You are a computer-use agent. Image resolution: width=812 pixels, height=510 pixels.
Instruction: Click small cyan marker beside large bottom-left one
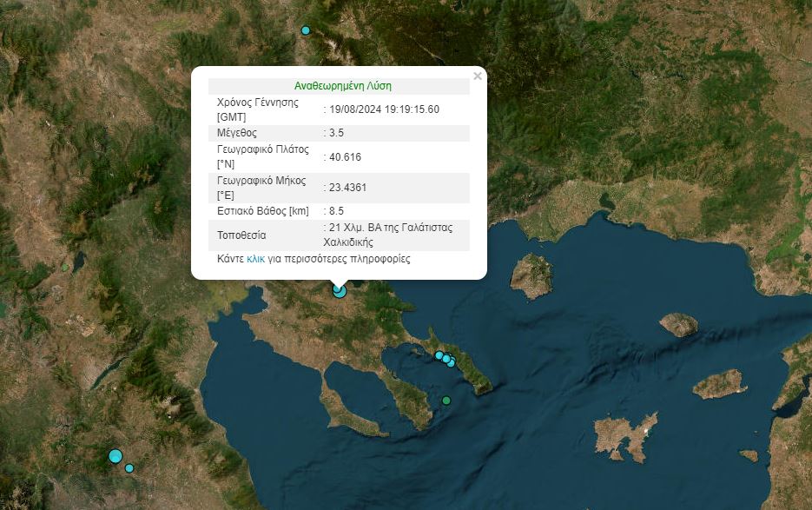(129, 468)
